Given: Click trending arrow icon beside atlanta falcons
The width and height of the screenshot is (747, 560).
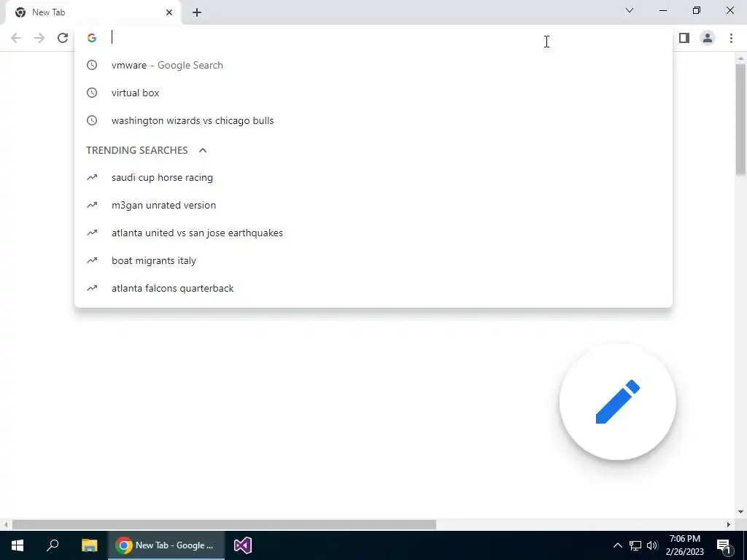Looking at the screenshot, I should coord(92,288).
